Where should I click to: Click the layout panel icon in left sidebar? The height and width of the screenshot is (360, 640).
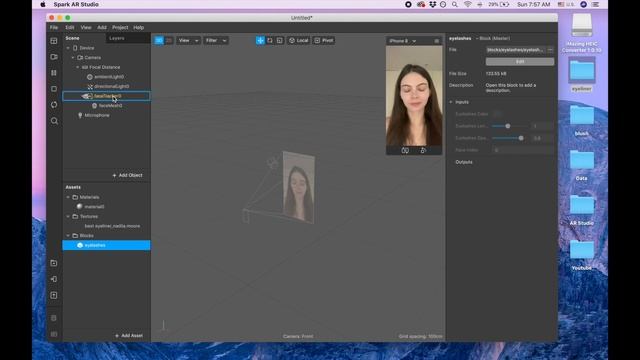pos(54,41)
